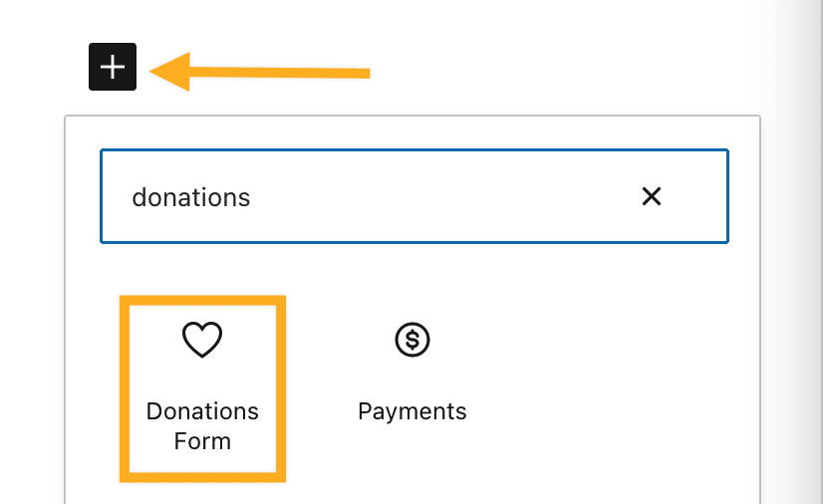This screenshot has width=823, height=504.
Task: Clear the search with the X icon
Action: (x=652, y=196)
